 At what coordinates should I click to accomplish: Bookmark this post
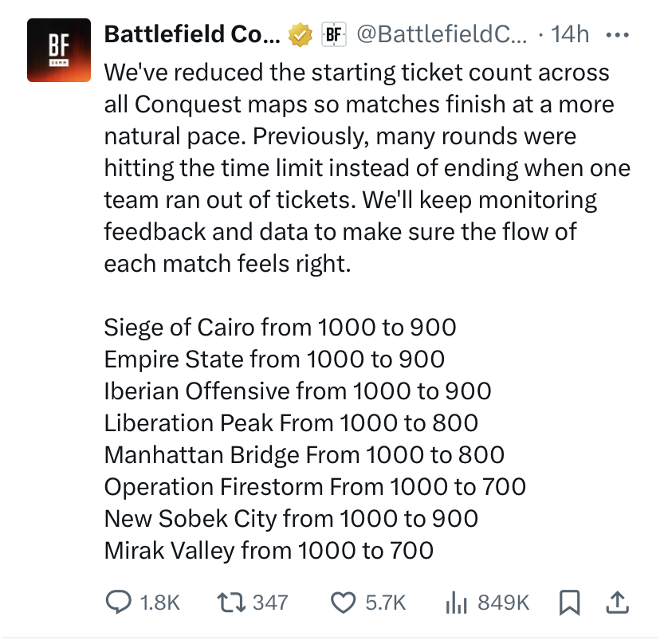569,603
